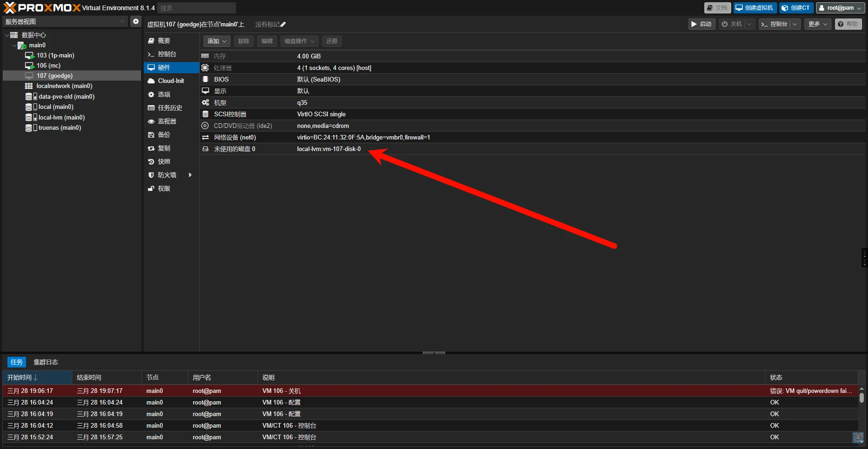
Task: Open the 更多 (More) dropdown
Action: 817,24
